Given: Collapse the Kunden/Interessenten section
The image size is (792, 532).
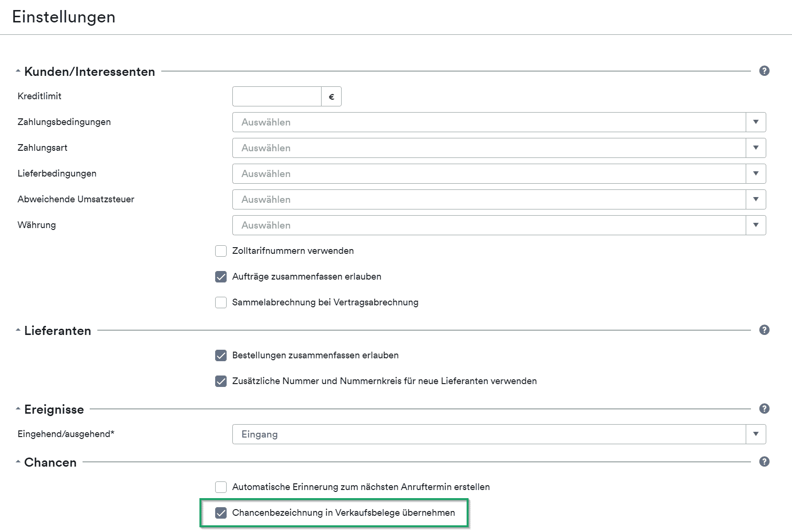Looking at the screenshot, I should pos(18,72).
